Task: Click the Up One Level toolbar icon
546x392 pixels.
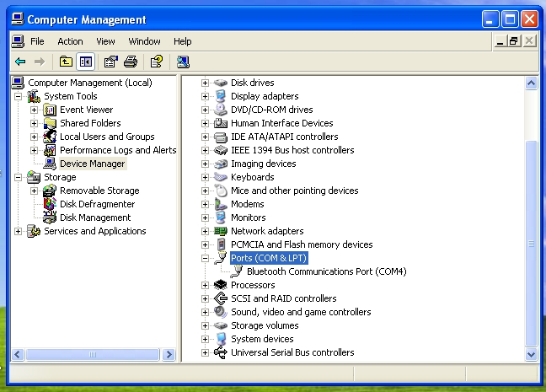Action: (66, 62)
